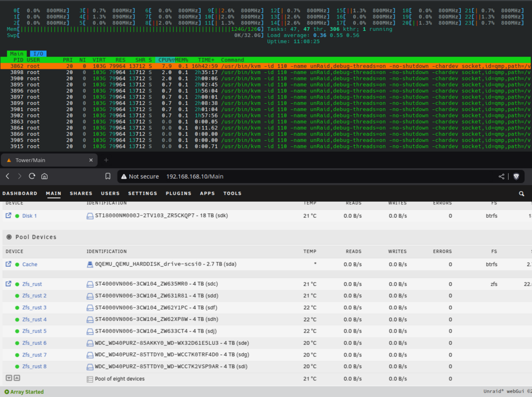Open Brave shields icon
Screen dimensions: 532x397
point(516,177)
